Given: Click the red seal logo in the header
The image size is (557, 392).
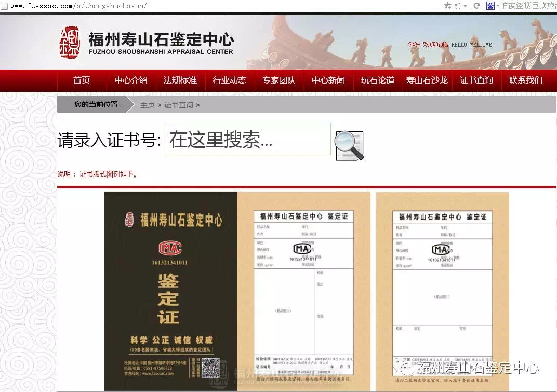Looking at the screenshot, I should (x=69, y=42).
